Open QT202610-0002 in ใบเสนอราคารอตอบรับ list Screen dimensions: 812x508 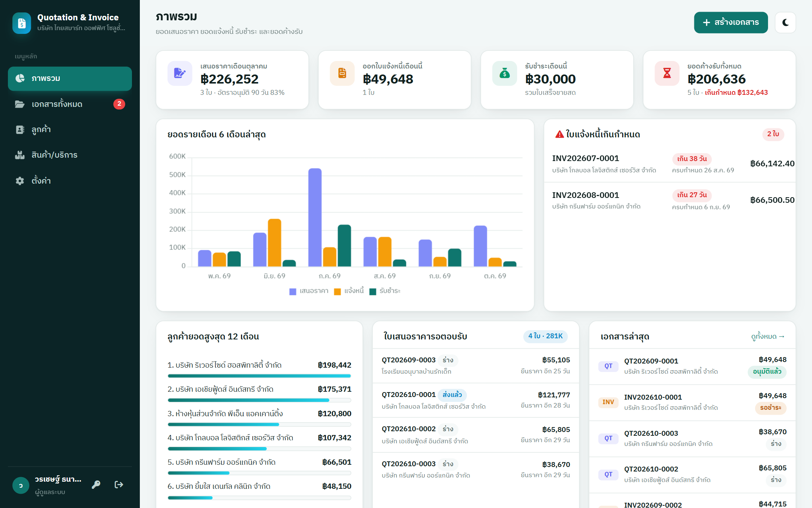pos(476,435)
